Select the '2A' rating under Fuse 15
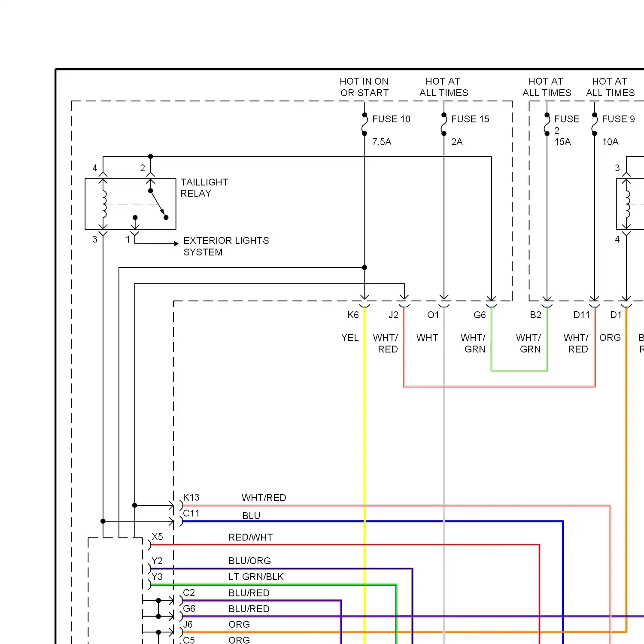Screen dimensions: 644x644 coord(457,142)
